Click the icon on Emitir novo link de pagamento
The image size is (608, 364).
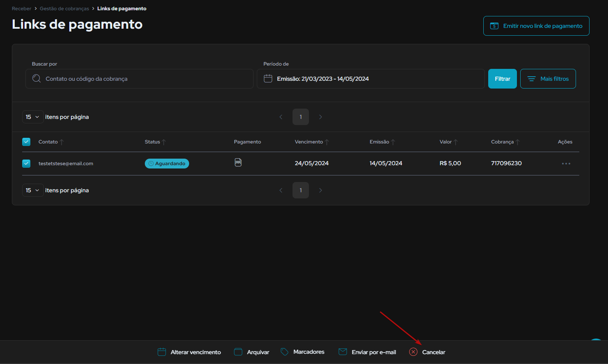[494, 26]
